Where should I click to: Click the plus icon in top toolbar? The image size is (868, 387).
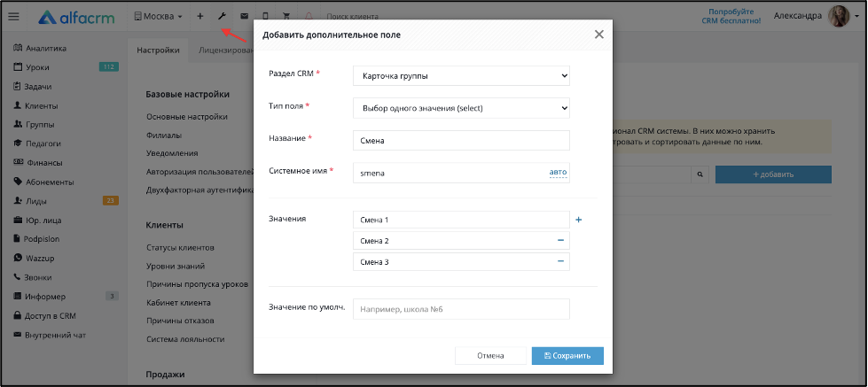coord(200,17)
